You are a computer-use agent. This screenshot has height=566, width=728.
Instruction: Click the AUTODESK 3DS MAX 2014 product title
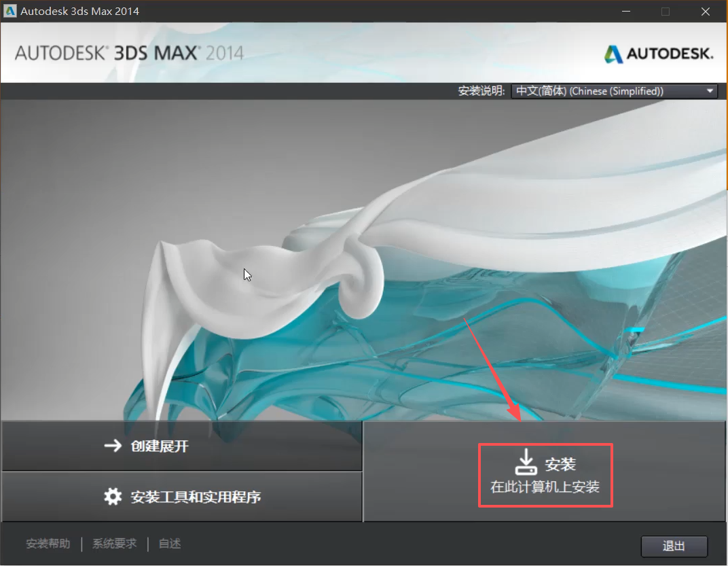click(x=129, y=53)
